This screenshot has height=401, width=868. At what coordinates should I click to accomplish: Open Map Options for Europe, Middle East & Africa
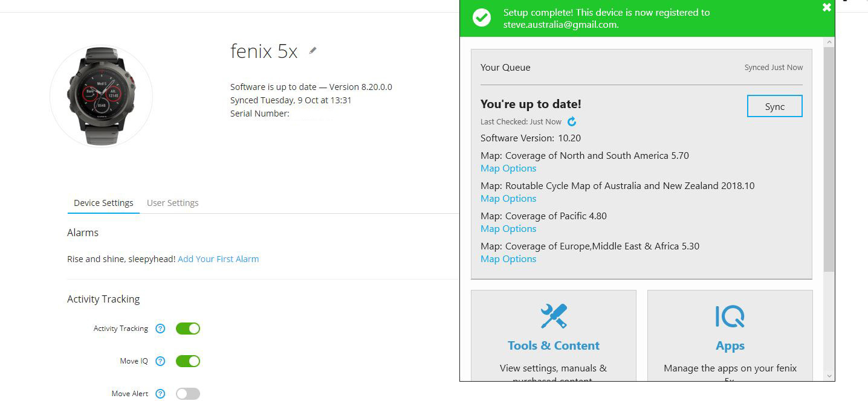click(508, 259)
